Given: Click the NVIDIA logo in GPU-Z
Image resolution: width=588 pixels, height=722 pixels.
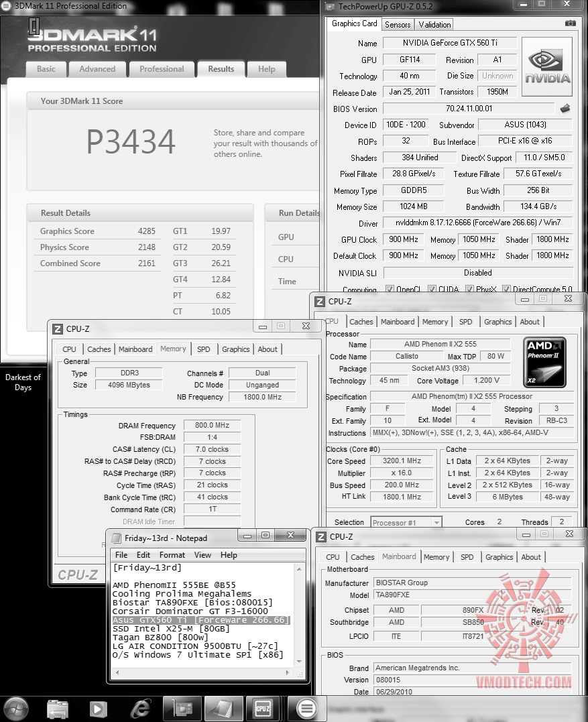Looking at the screenshot, I should point(547,67).
